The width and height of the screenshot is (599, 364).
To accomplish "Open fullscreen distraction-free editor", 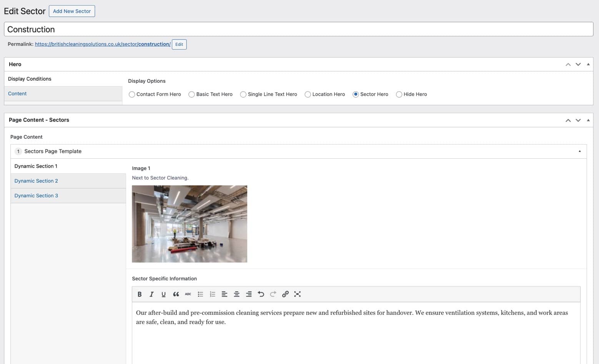I will [x=297, y=294].
